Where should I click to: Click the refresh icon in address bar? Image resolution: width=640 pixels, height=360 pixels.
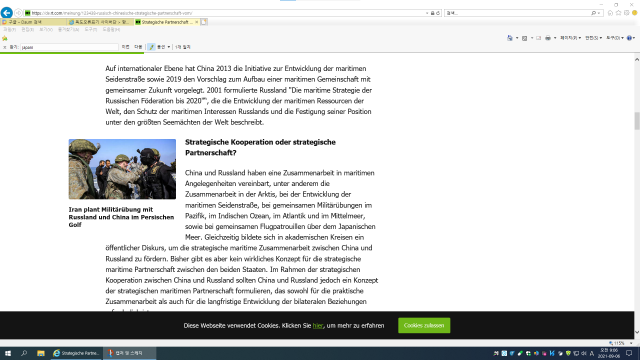(x=438, y=13)
